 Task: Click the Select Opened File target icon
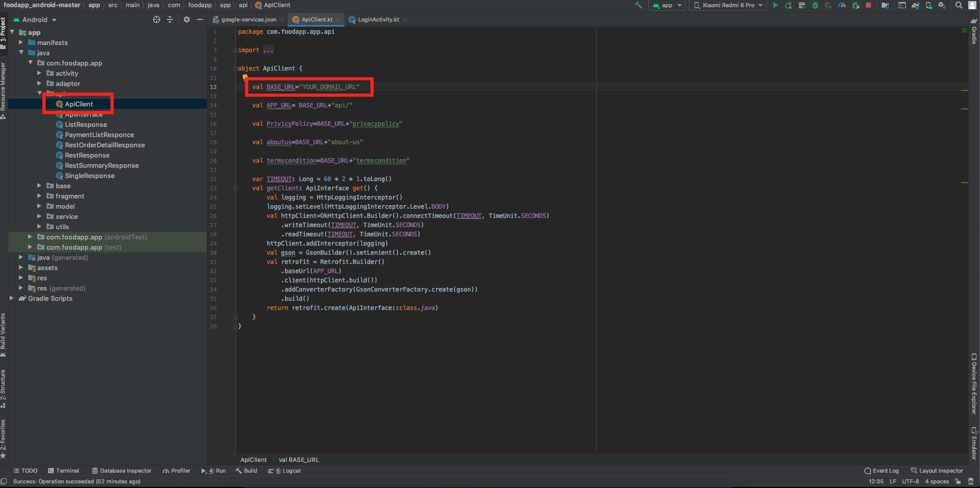coord(157,19)
